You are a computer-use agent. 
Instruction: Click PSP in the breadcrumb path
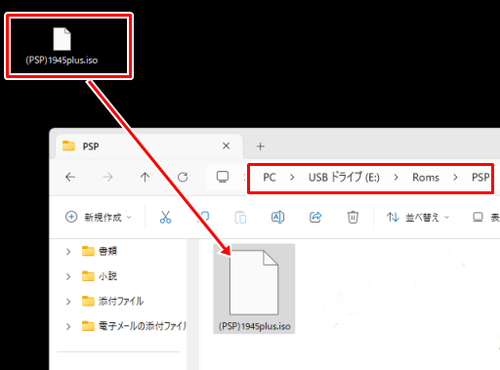click(480, 177)
